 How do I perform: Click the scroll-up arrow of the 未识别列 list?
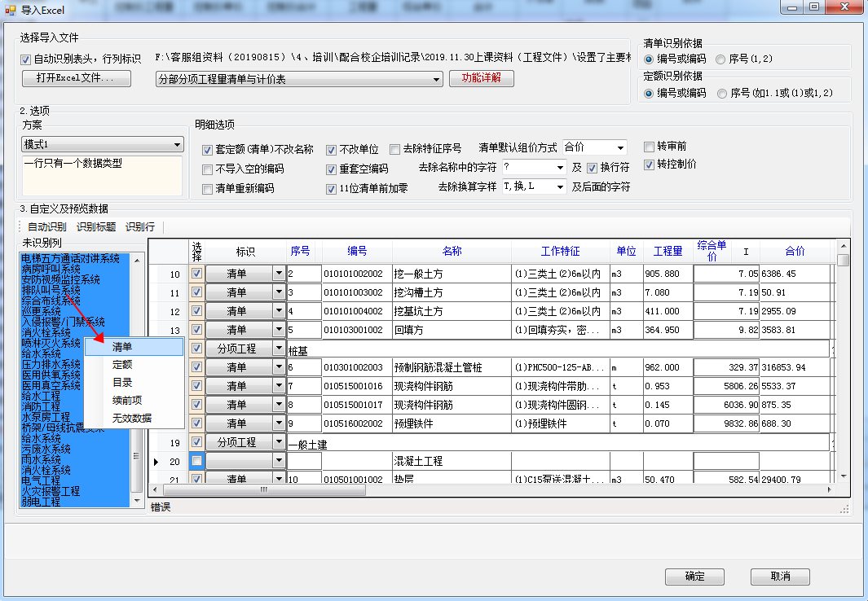[137, 259]
